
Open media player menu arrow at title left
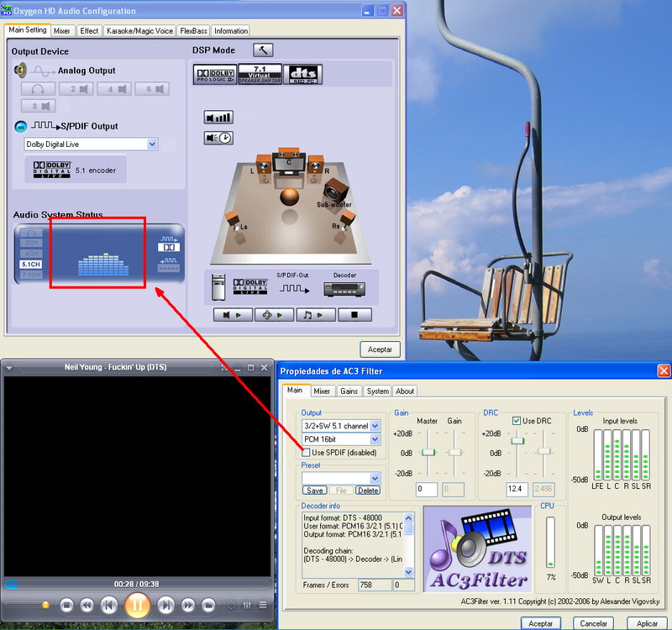[9, 368]
